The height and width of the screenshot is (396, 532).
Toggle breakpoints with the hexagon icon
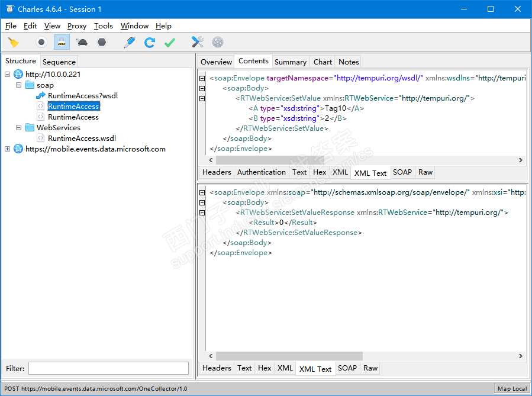pos(102,42)
